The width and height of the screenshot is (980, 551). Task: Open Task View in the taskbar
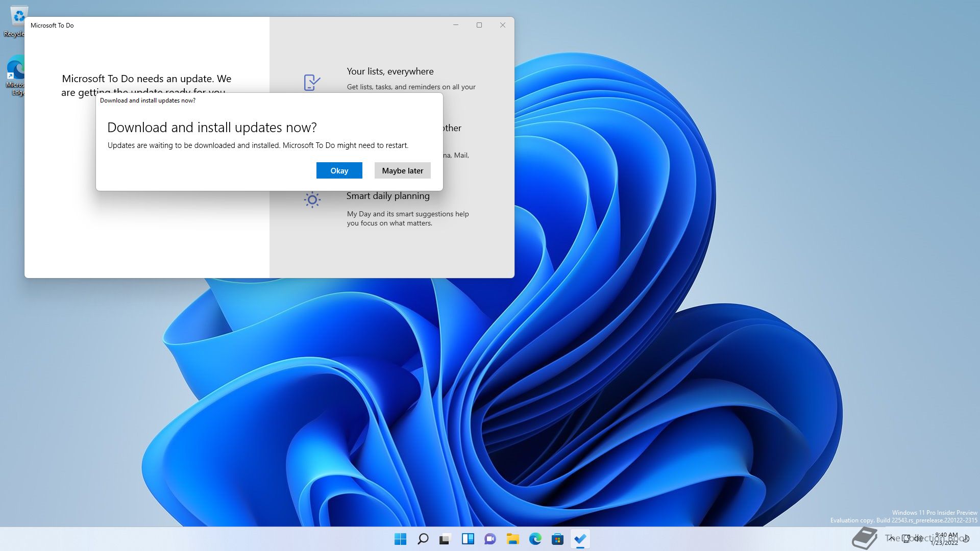coord(446,539)
